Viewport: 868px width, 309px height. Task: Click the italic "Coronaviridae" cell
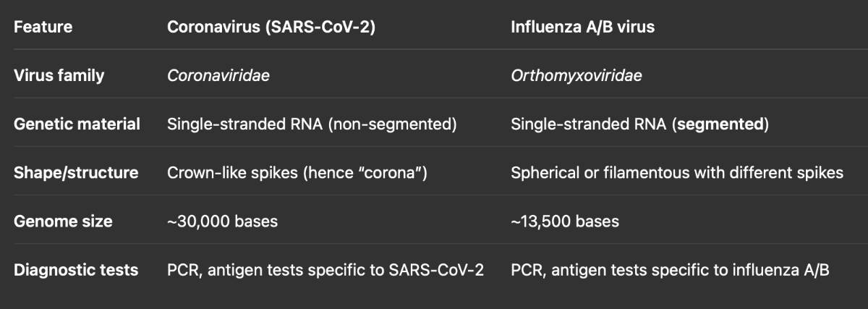click(218, 75)
